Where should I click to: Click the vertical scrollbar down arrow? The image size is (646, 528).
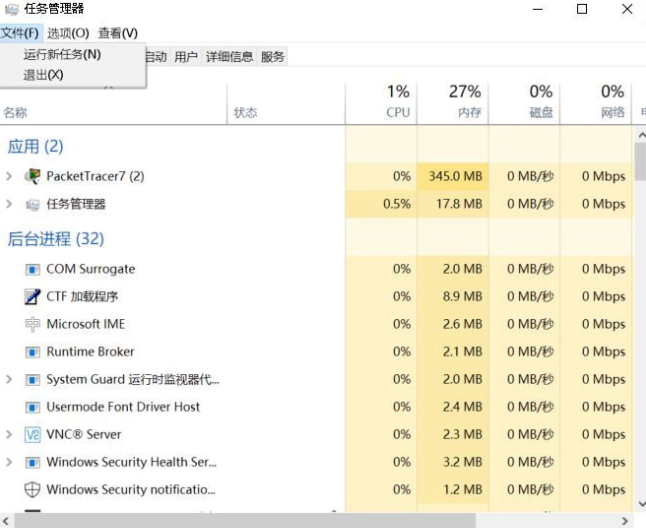point(640,503)
